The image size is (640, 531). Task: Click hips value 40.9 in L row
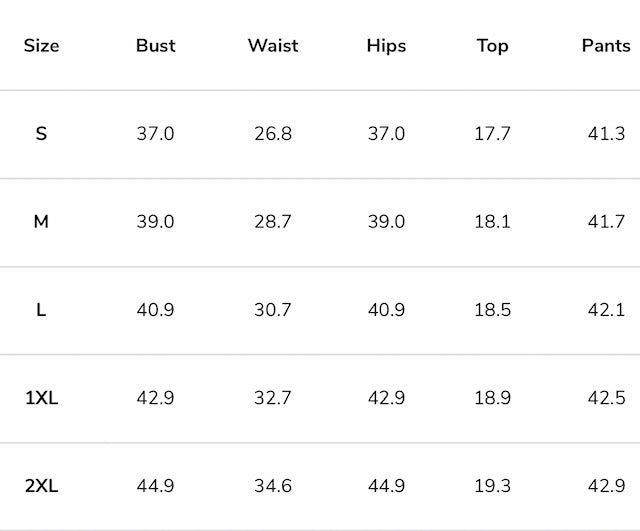click(386, 310)
